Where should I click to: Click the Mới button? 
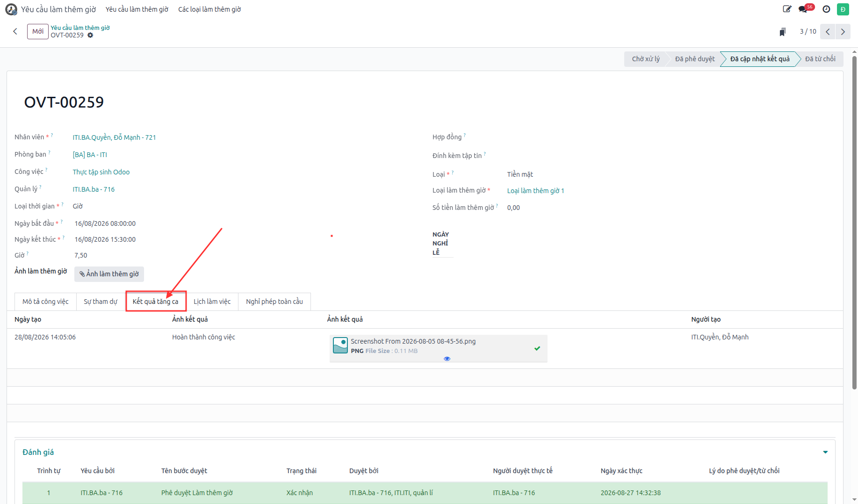(x=38, y=31)
